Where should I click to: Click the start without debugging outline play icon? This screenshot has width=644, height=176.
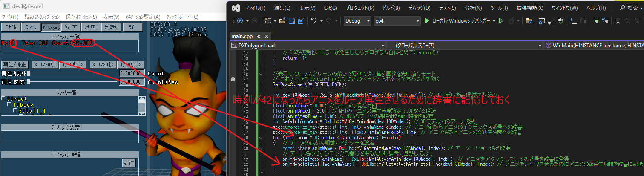click(x=501, y=21)
